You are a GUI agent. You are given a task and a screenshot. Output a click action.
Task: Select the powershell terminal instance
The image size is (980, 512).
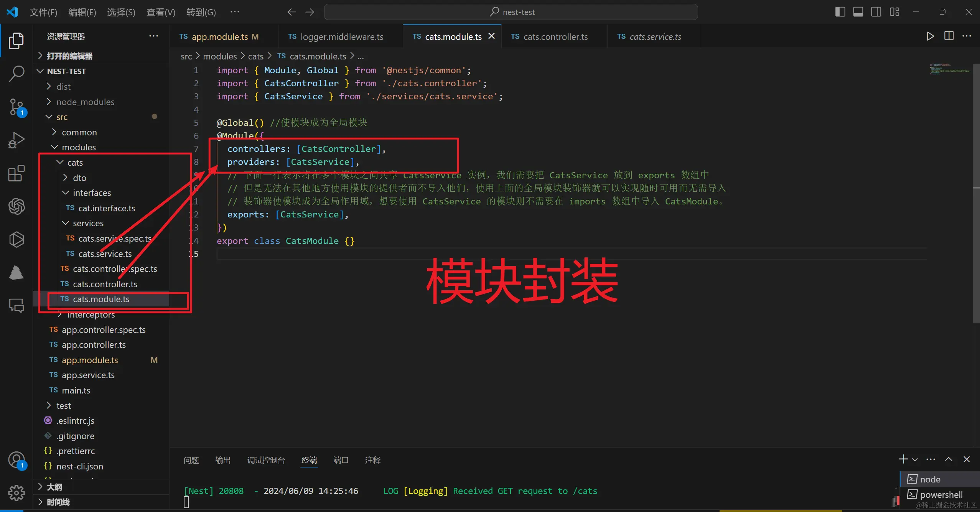940,494
